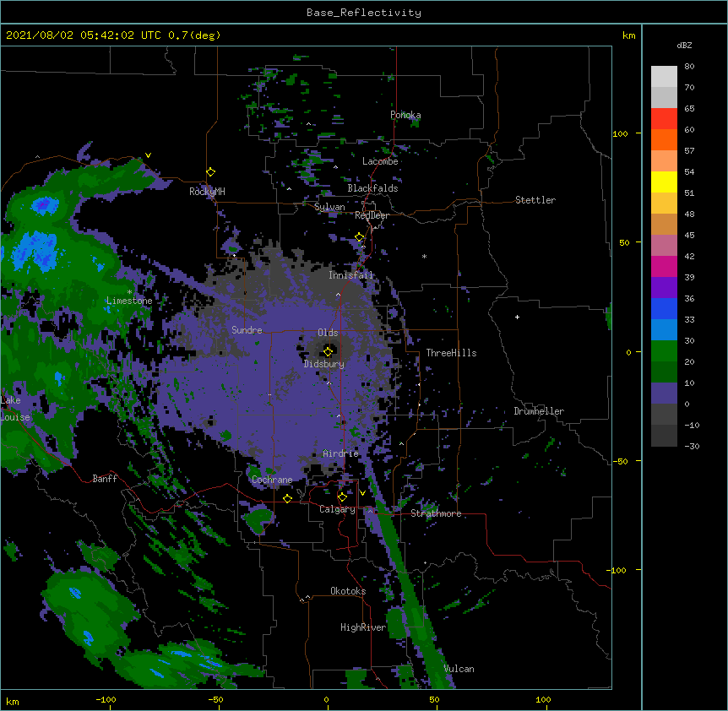The height and width of the screenshot is (711, 728).
Task: Click the Calgary city label
Action: (337, 509)
